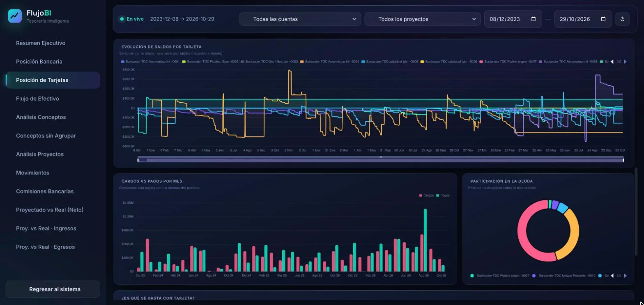Image resolution: width=644 pixels, height=305 pixels.
Task: Open the Todos los proyectos dropdown
Action: pyautogui.click(x=422, y=19)
